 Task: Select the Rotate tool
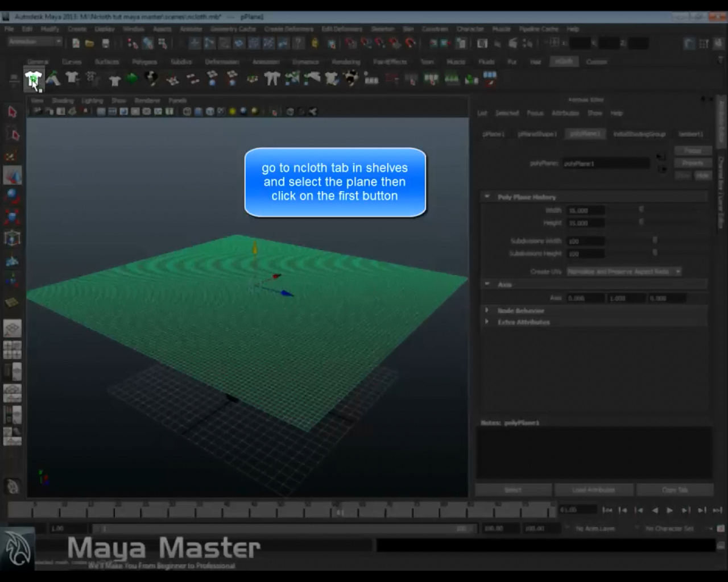click(13, 196)
